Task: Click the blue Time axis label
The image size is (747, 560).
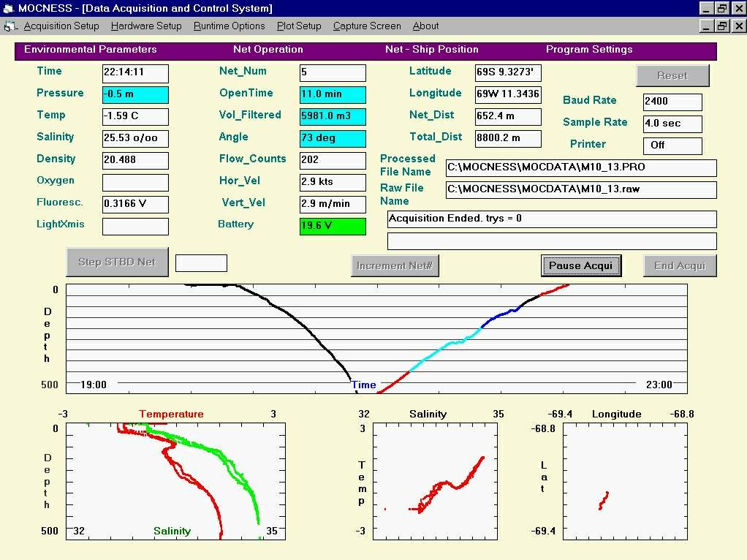Action: pyautogui.click(x=364, y=385)
